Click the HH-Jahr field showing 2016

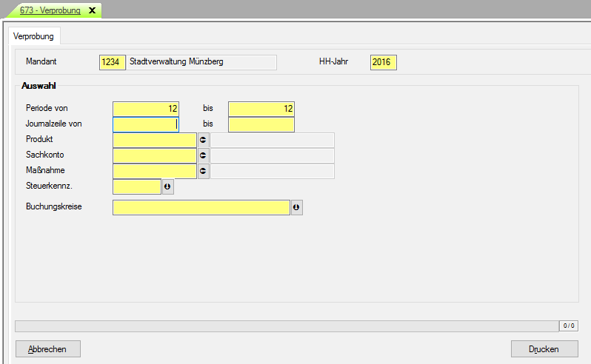click(x=383, y=62)
